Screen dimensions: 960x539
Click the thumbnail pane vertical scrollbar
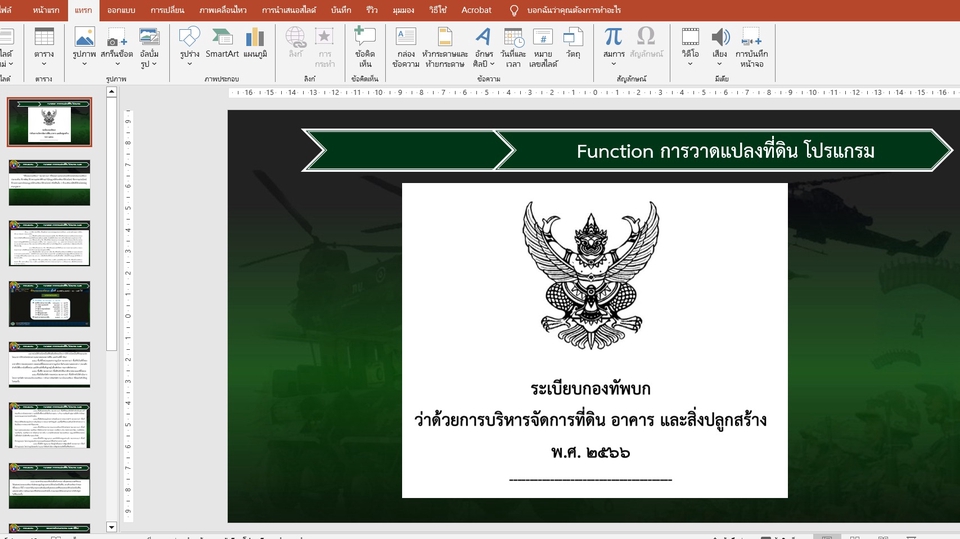[x=111, y=224]
